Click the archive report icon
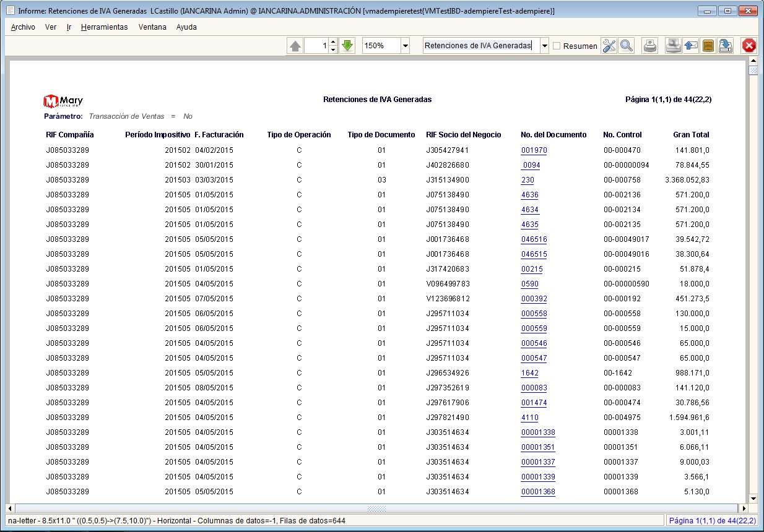The width and height of the screenshot is (764, 532). click(x=708, y=46)
